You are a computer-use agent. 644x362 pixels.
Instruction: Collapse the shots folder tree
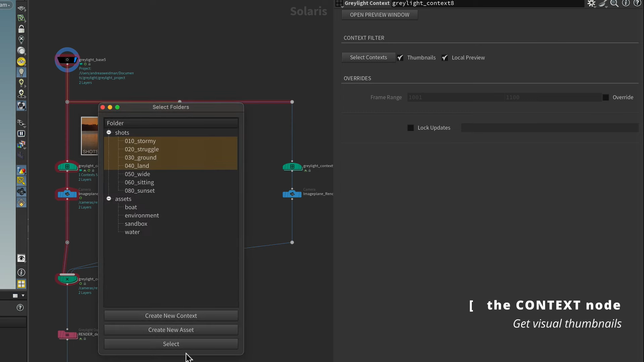pyautogui.click(x=109, y=133)
